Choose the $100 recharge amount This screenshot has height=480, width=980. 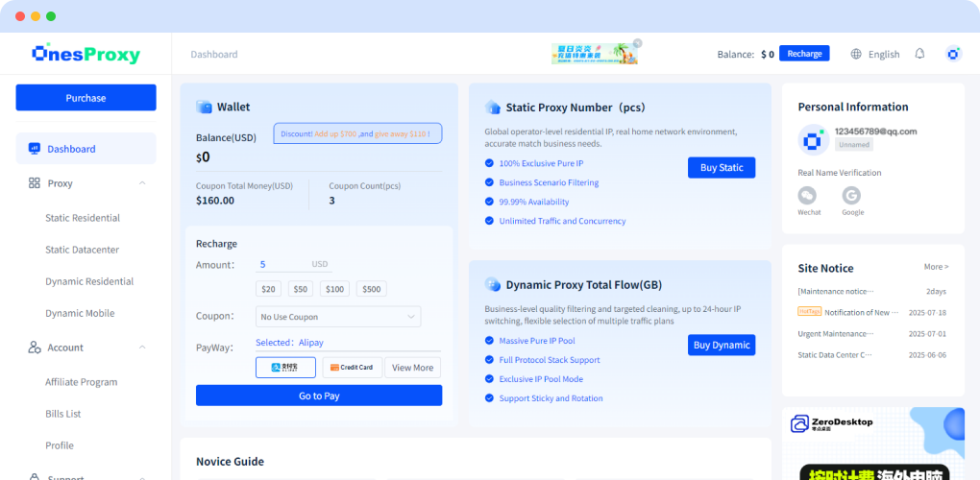click(x=335, y=289)
